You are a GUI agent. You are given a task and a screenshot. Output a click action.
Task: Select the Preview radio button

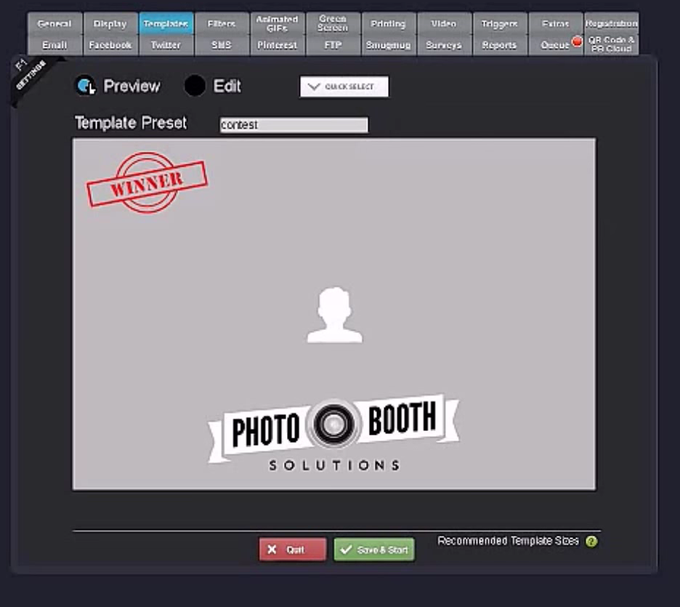coord(86,86)
